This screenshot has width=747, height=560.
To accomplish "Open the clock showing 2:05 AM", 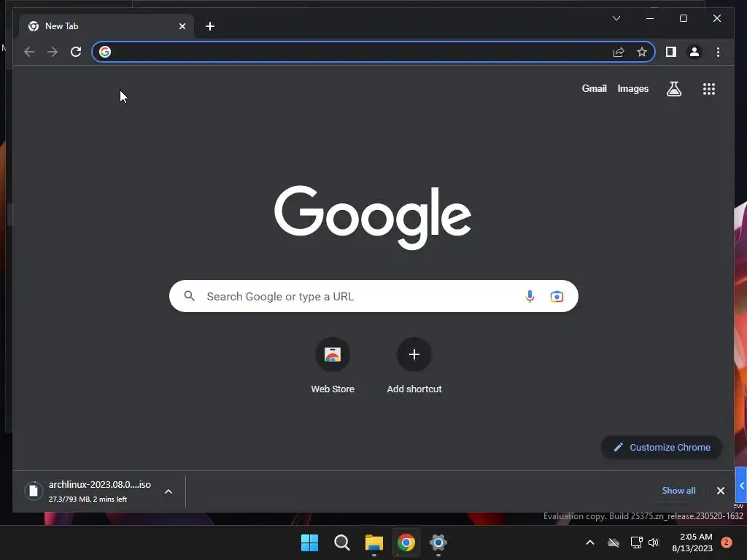I will (692, 542).
